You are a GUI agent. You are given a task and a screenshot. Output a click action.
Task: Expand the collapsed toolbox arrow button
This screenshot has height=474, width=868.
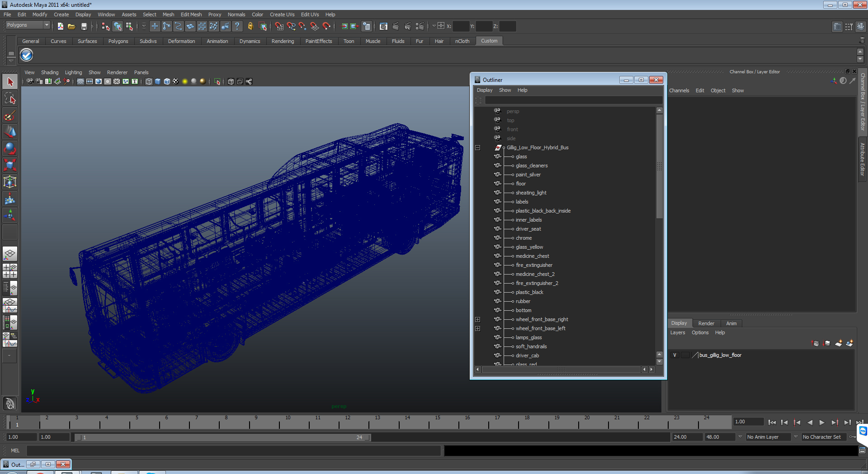point(9,355)
